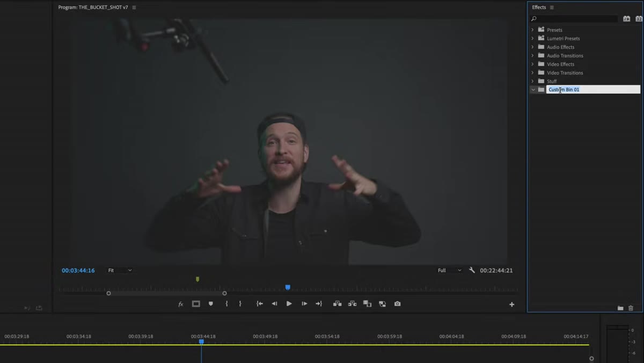
Task: Play the program monitor
Action: pos(289,304)
